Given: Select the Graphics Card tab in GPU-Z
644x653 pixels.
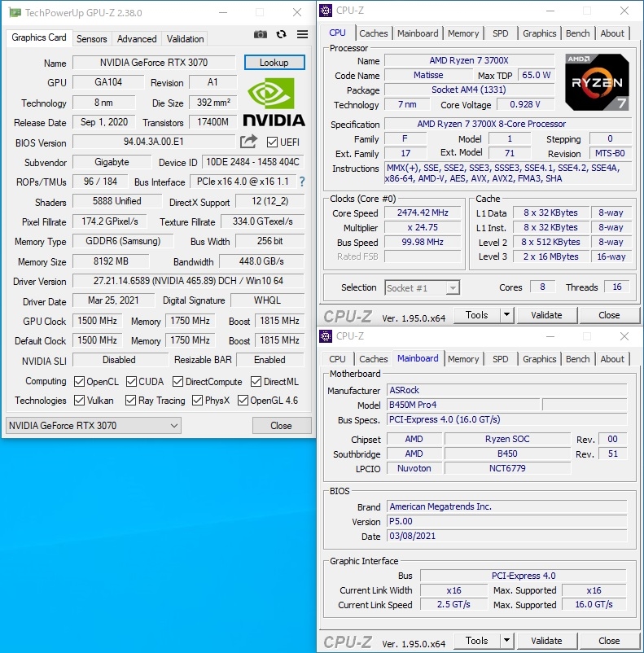Looking at the screenshot, I should [x=39, y=37].
